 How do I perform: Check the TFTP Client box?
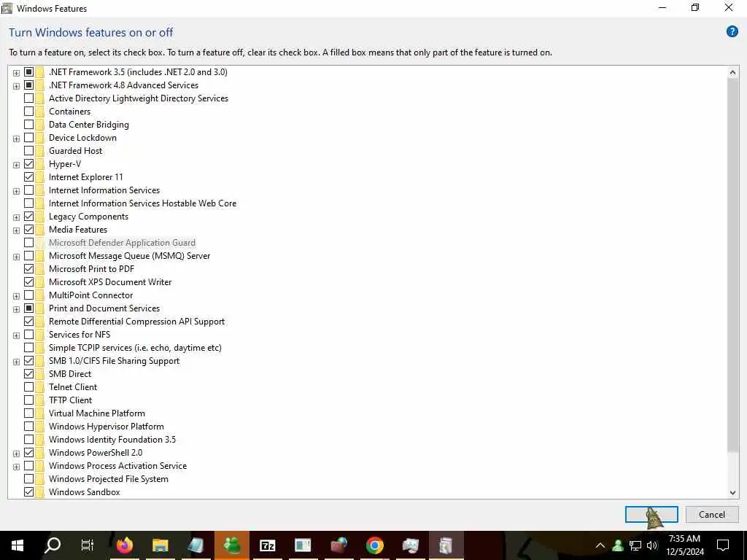click(x=28, y=400)
